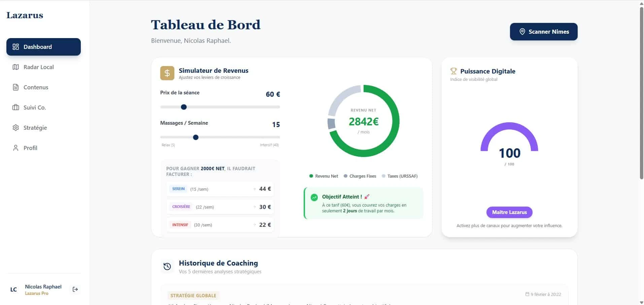Viewport: 644px width, 305px height.
Task: Click the LC user avatar
Action: click(x=13, y=289)
